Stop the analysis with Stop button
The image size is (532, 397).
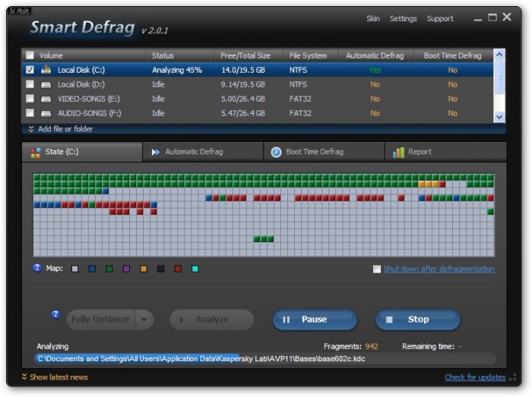[418, 320]
